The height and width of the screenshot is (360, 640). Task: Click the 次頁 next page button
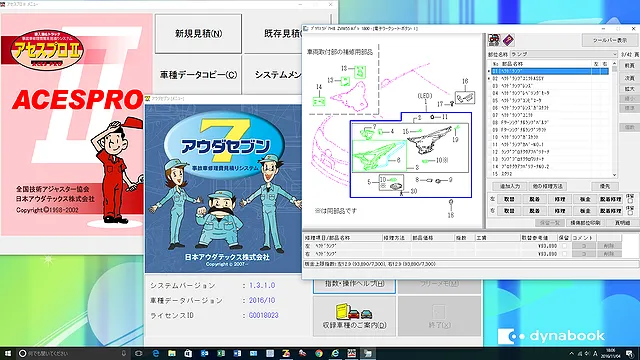(629, 78)
